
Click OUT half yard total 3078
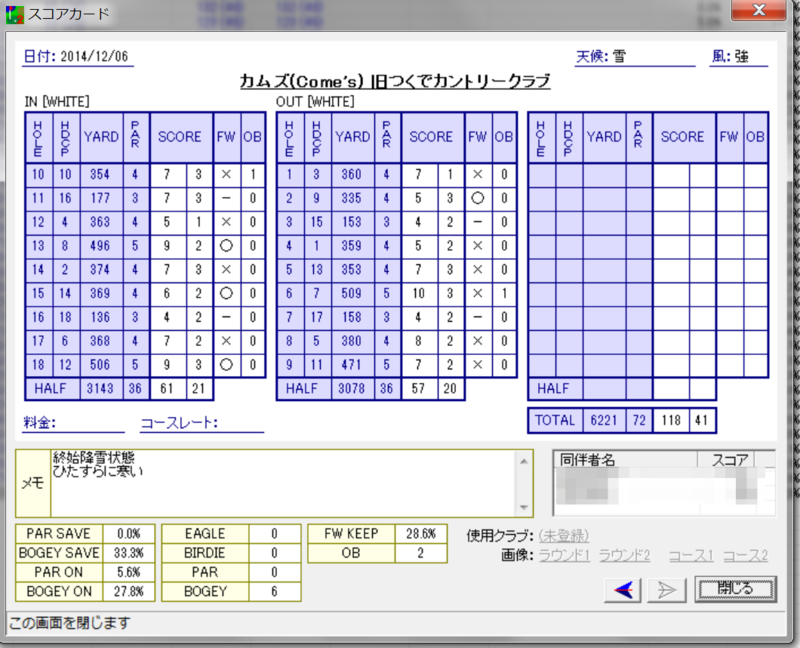[x=352, y=389]
